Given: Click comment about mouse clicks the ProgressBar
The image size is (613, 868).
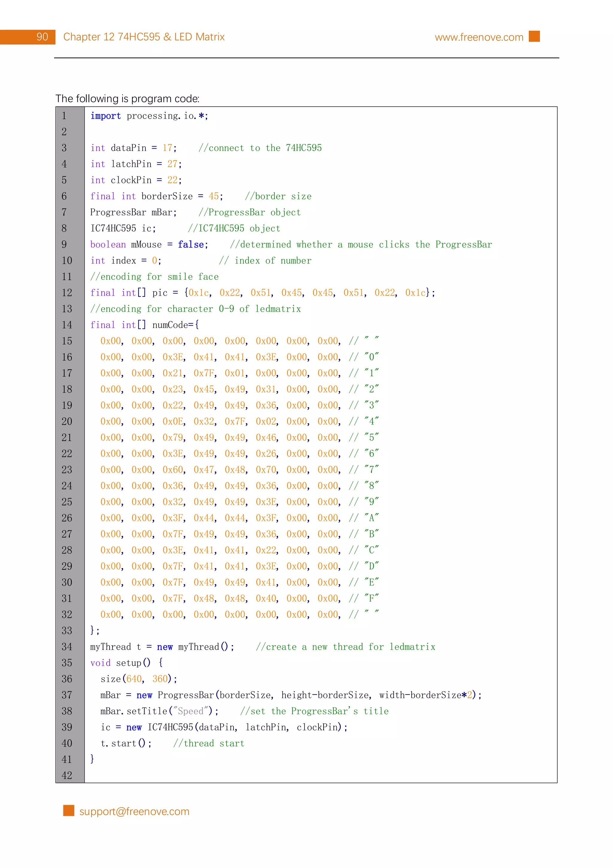Looking at the screenshot, I should pos(361,245).
